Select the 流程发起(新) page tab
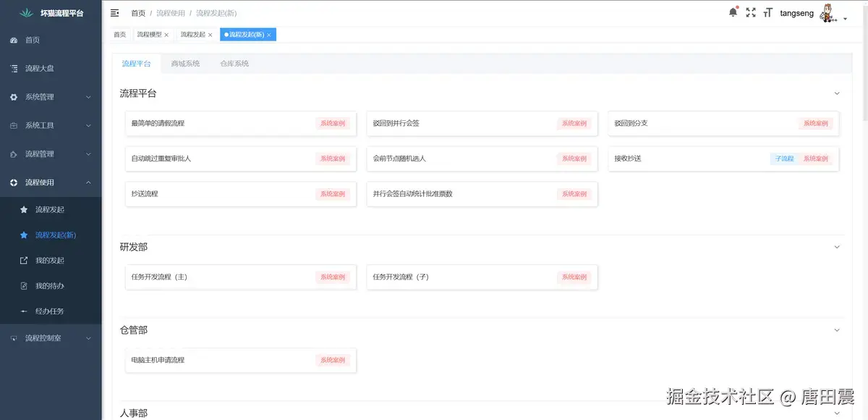The height and width of the screenshot is (420, 868). [x=247, y=35]
